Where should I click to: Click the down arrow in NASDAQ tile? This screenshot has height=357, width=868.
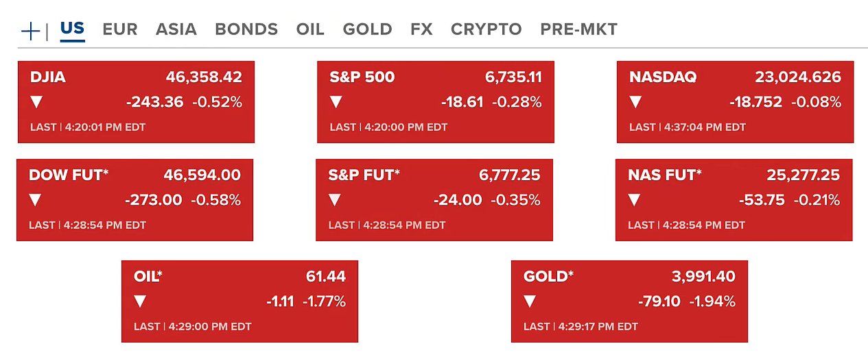coord(635,102)
